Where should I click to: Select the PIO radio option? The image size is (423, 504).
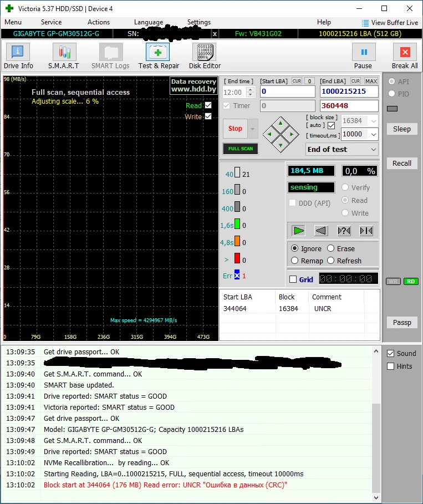click(391, 94)
